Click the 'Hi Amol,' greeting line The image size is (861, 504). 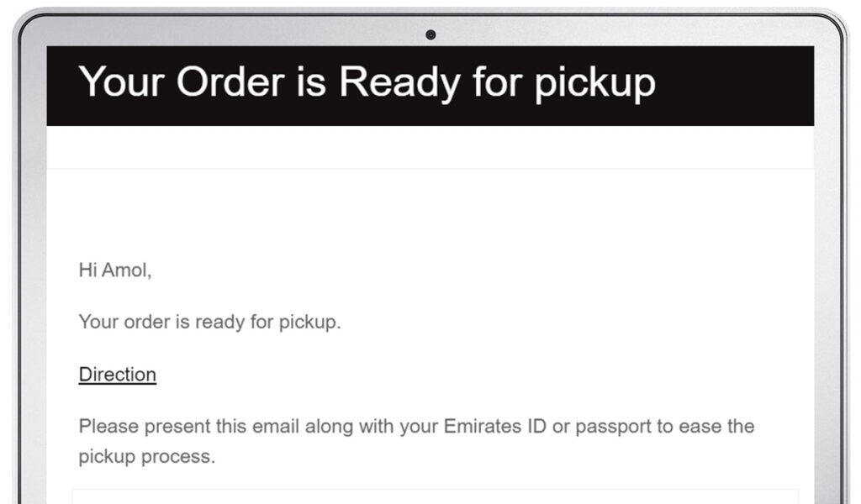click(x=114, y=270)
